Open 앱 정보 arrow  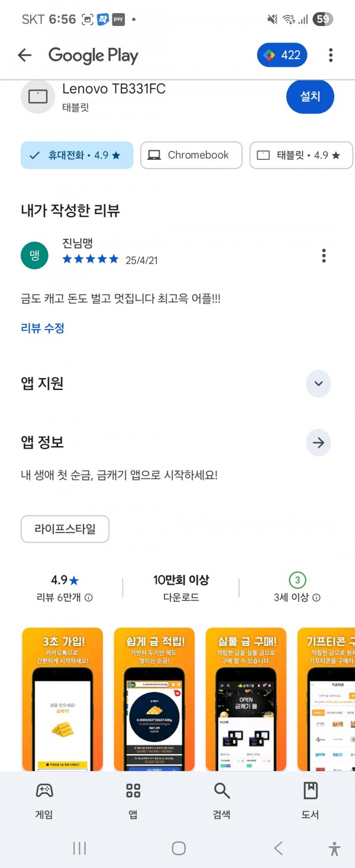[x=318, y=443]
